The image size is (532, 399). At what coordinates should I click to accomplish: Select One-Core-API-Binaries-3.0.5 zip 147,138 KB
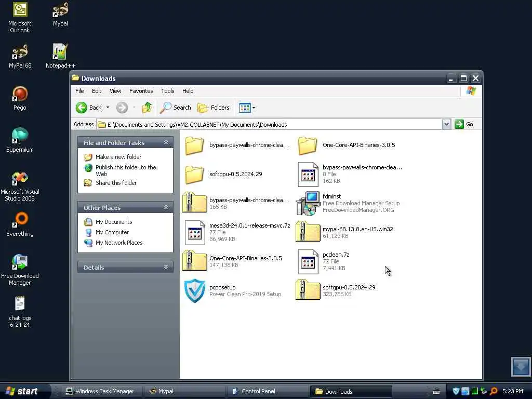pos(232,261)
